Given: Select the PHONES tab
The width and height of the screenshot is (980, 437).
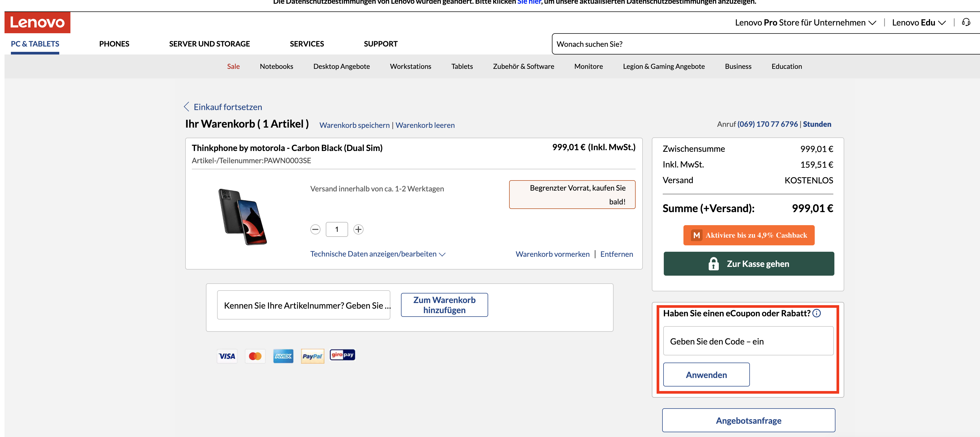Looking at the screenshot, I should click(114, 44).
